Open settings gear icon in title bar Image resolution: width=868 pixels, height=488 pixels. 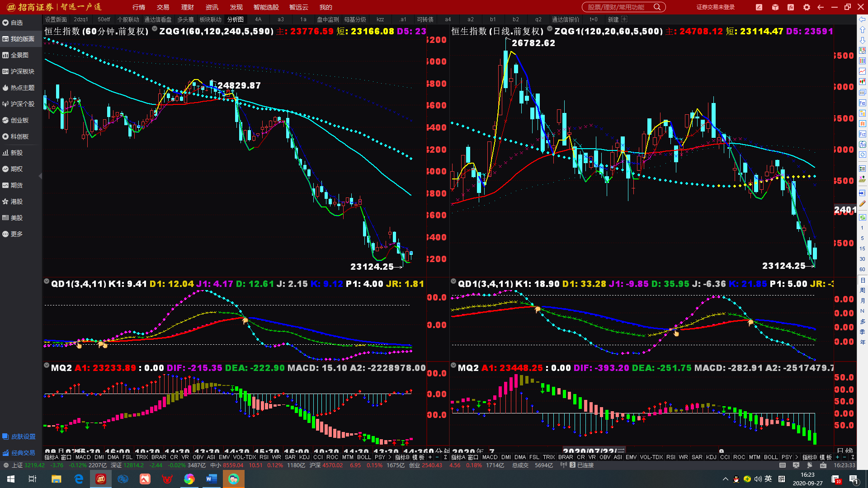[807, 7]
